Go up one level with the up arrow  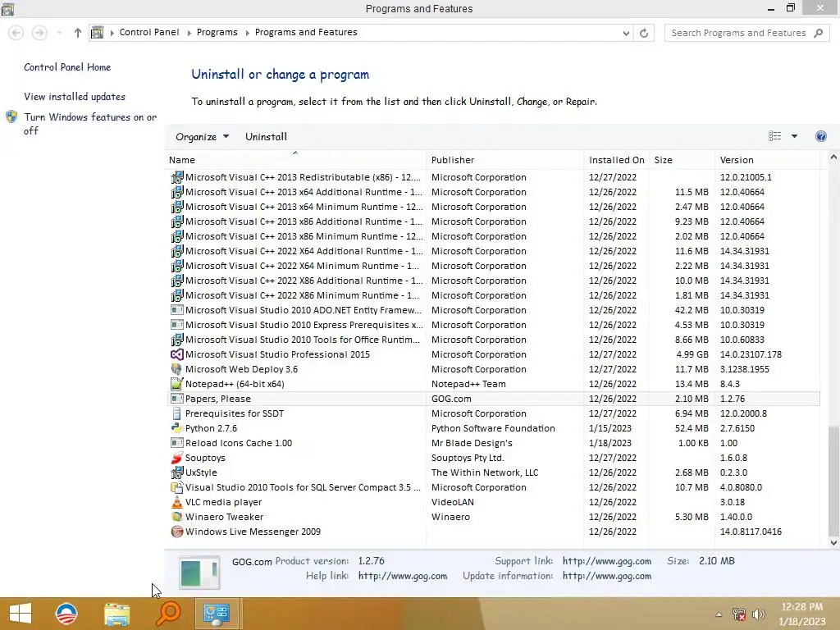click(x=78, y=33)
